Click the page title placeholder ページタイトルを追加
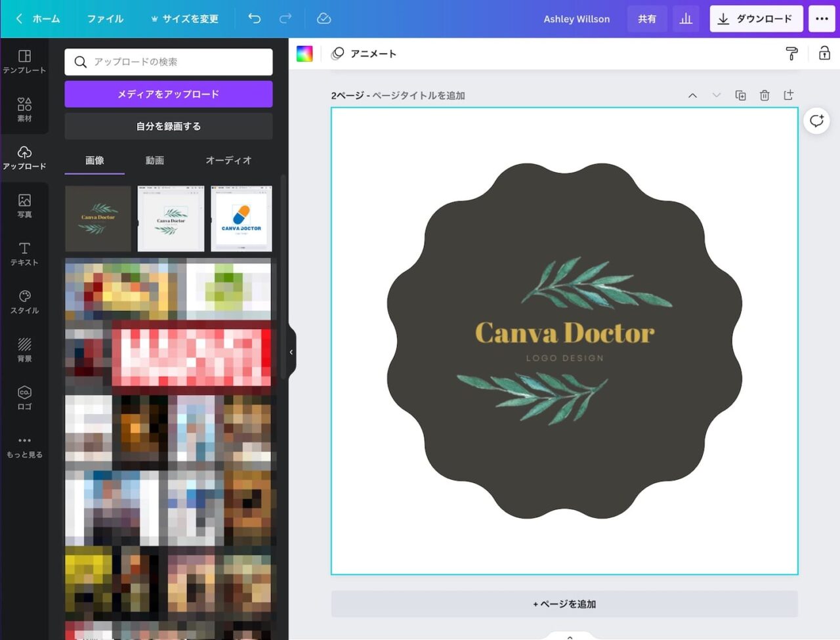 pyautogui.click(x=419, y=96)
